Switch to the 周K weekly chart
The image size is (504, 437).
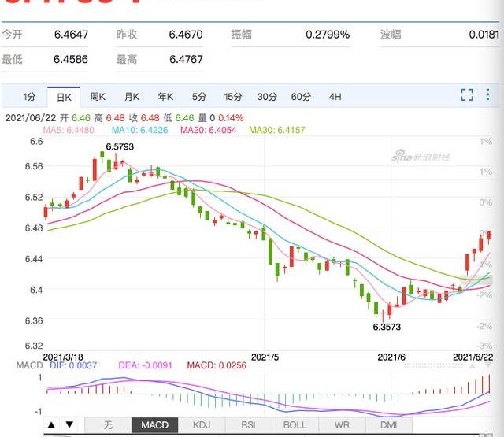[x=98, y=97]
